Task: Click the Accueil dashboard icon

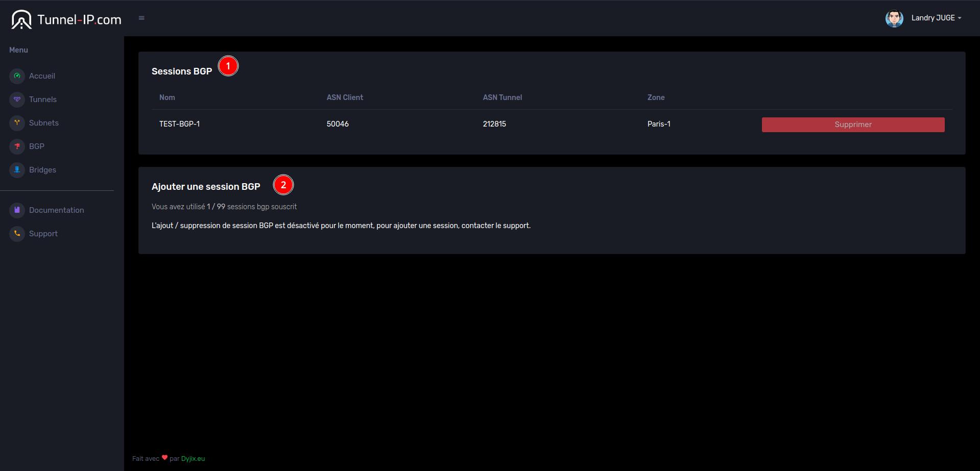Action: (x=17, y=76)
